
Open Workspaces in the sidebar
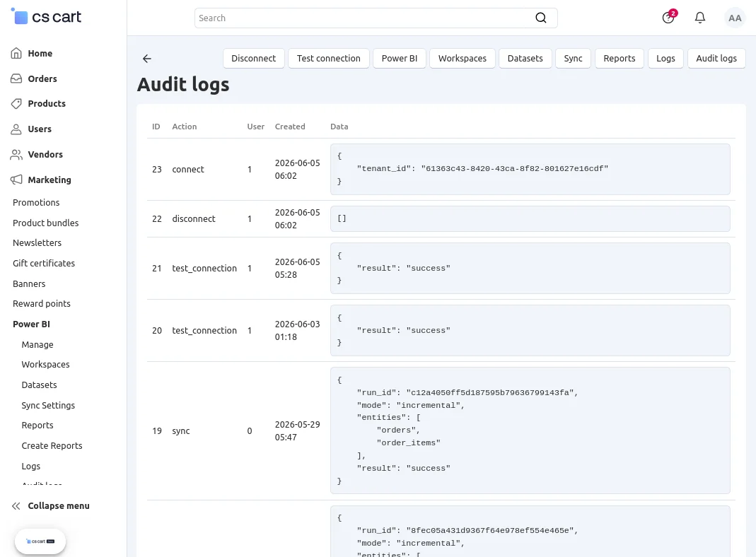(46, 365)
